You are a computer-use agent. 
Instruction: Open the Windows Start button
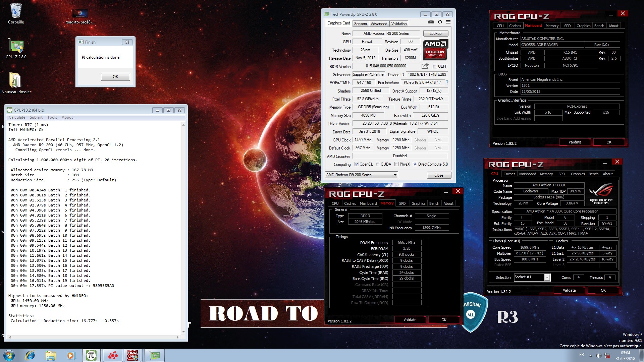9,355
